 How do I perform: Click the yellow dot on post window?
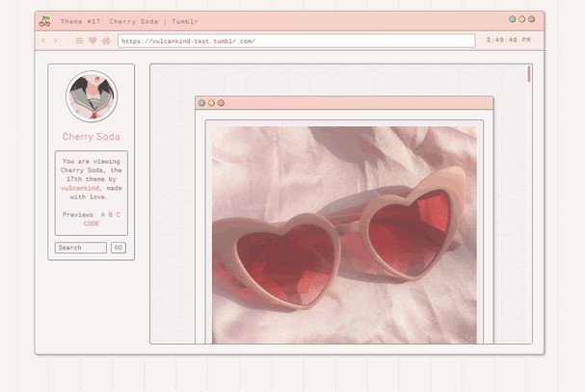211,103
